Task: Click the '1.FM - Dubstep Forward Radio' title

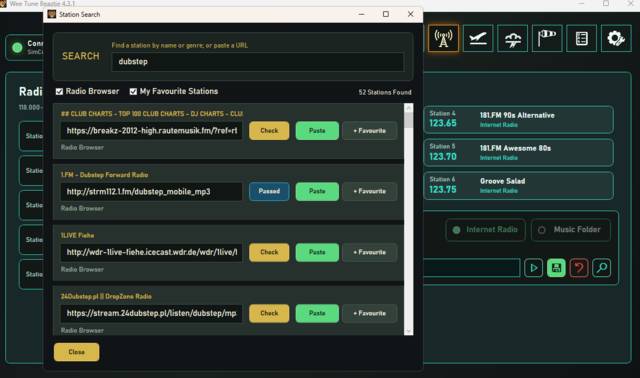Action: pos(104,175)
